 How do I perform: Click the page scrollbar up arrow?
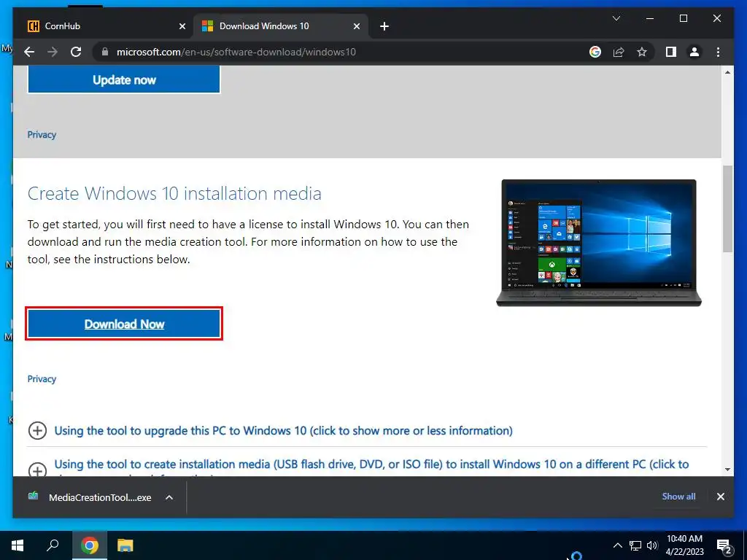[x=727, y=72]
